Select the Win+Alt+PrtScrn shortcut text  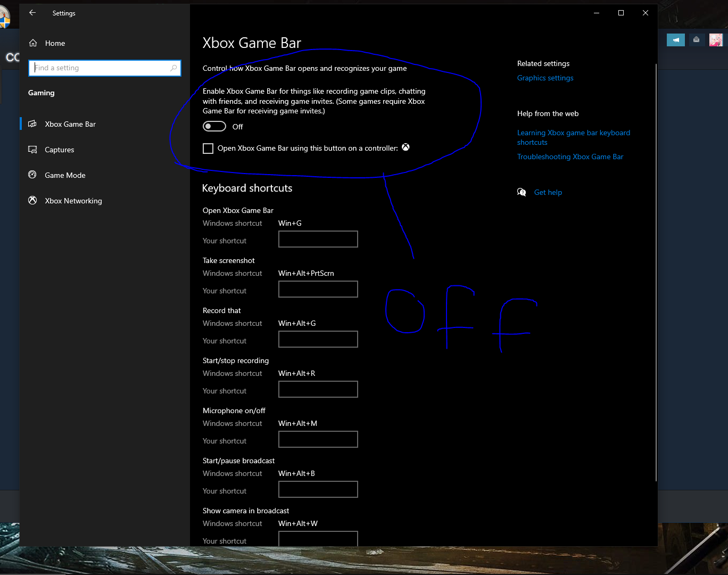pyautogui.click(x=306, y=273)
